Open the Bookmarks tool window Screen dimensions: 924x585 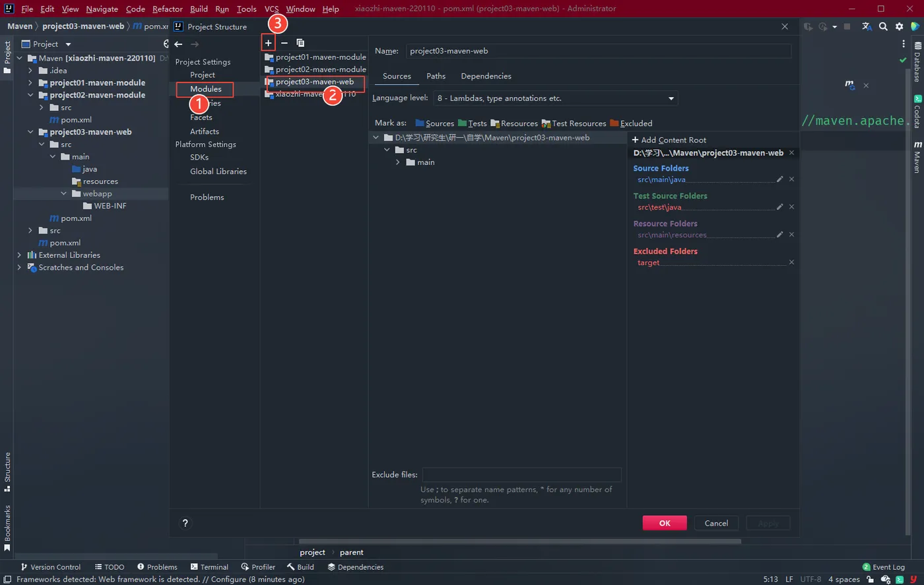coord(7,528)
